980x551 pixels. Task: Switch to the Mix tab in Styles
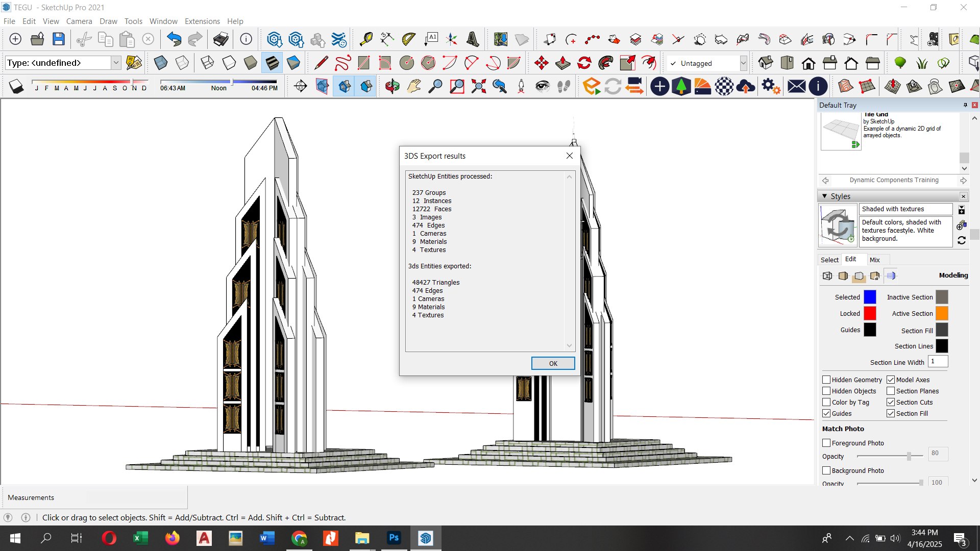tap(874, 260)
